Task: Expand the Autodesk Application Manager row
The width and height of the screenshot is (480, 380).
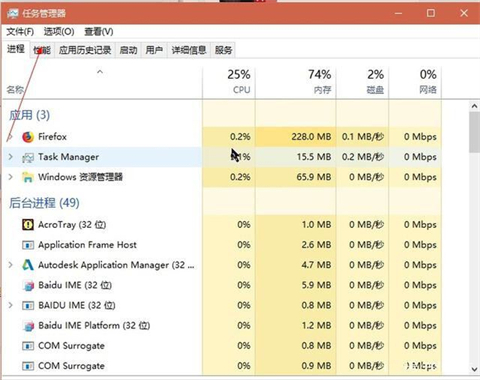Action: click(x=11, y=265)
